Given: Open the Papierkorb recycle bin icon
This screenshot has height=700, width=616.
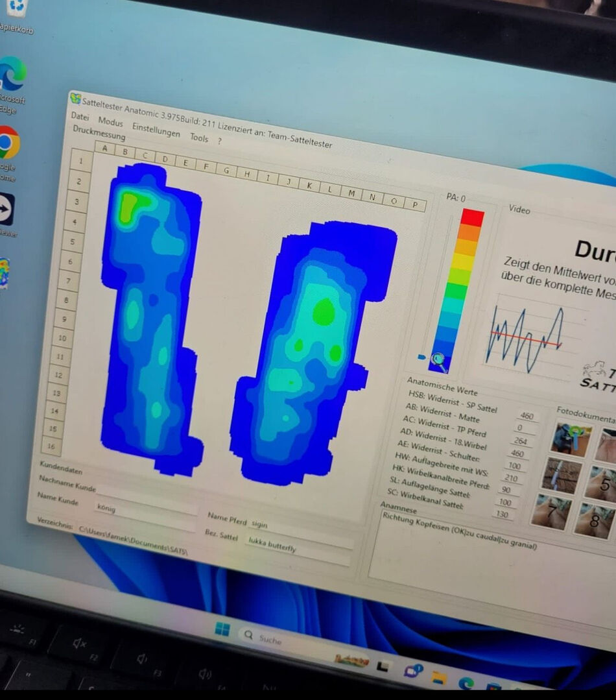Looking at the screenshot, I should coord(16,8).
